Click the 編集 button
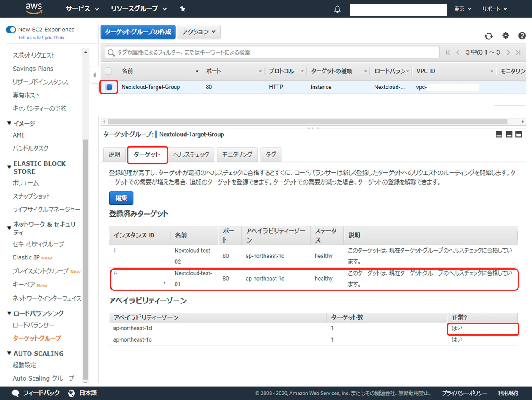This screenshot has height=400, width=532. 121,198
